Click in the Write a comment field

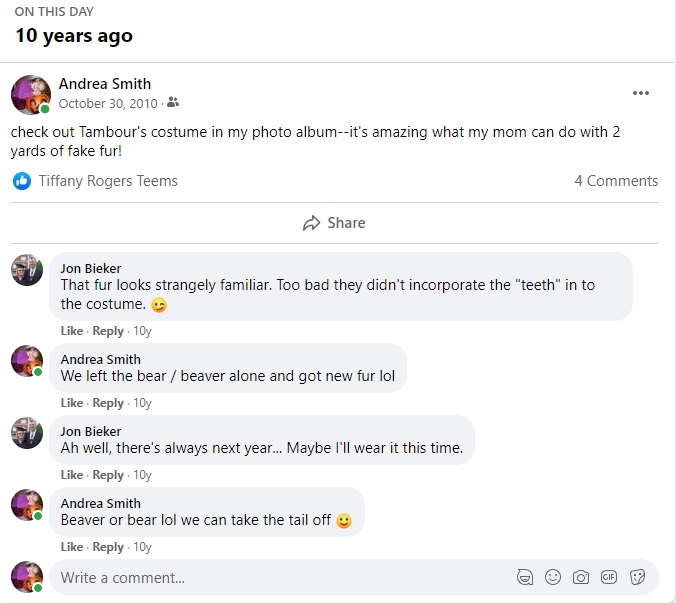[x=280, y=577]
